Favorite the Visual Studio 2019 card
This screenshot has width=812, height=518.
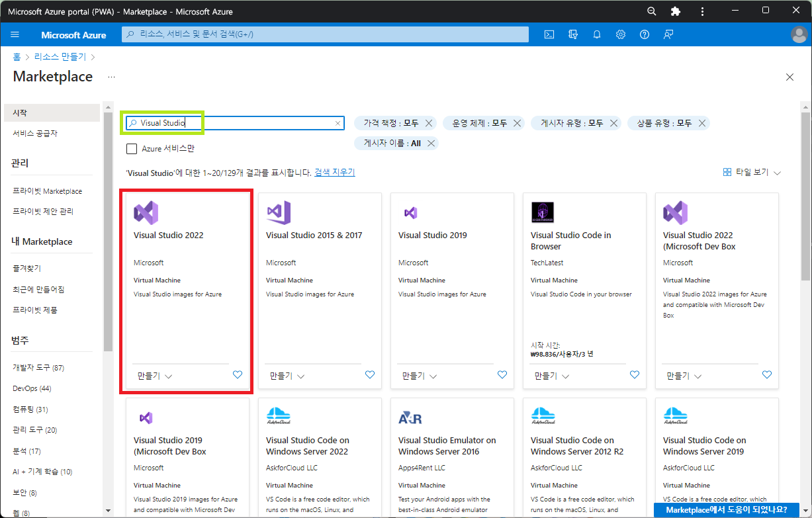pos(502,374)
